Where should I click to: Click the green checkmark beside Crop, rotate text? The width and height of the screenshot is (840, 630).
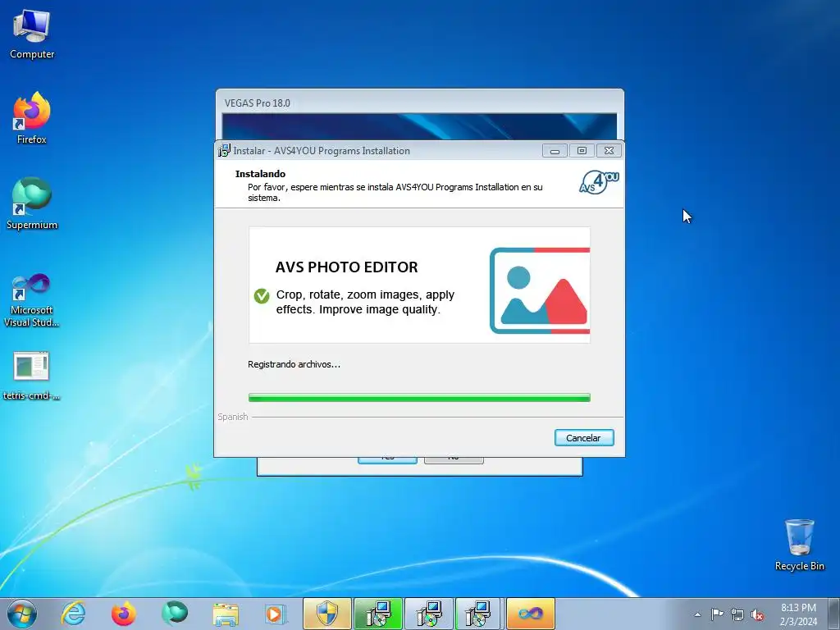coord(262,295)
